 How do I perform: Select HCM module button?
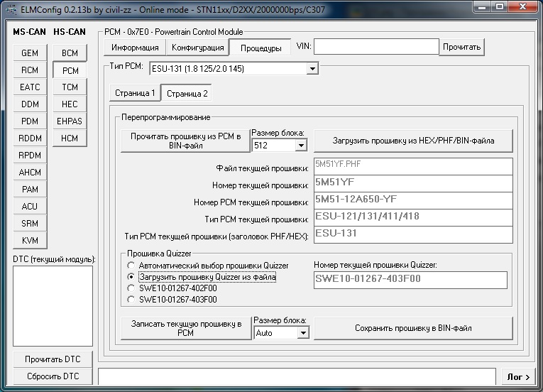(x=70, y=138)
